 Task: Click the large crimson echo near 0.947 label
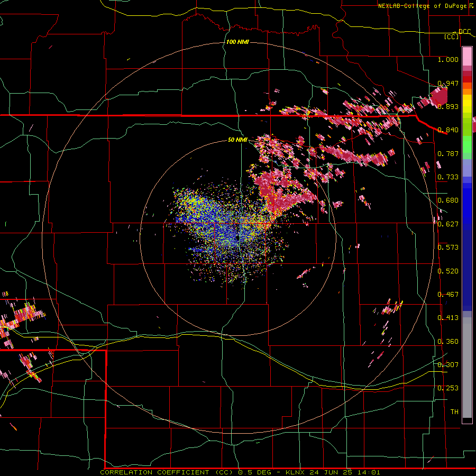(439, 96)
